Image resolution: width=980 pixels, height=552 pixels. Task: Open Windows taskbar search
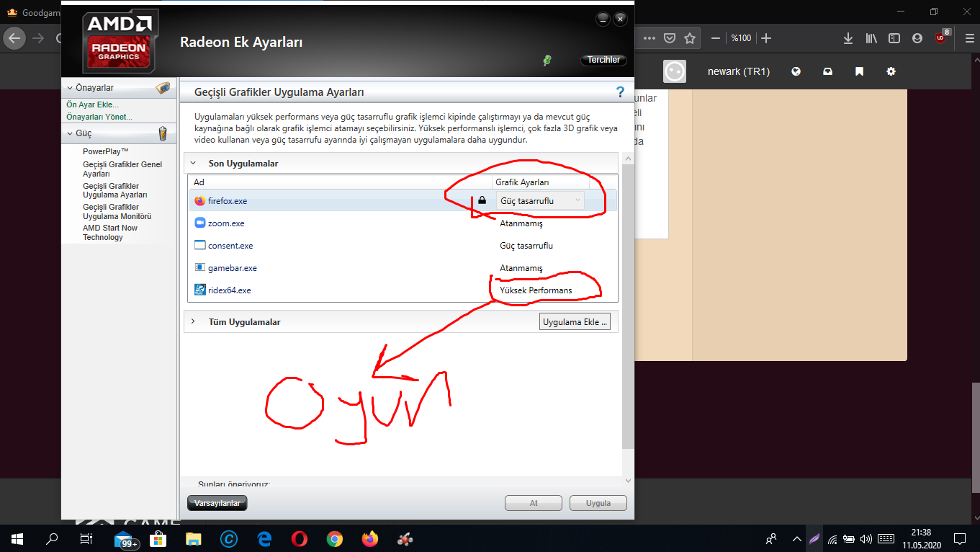pos(51,538)
